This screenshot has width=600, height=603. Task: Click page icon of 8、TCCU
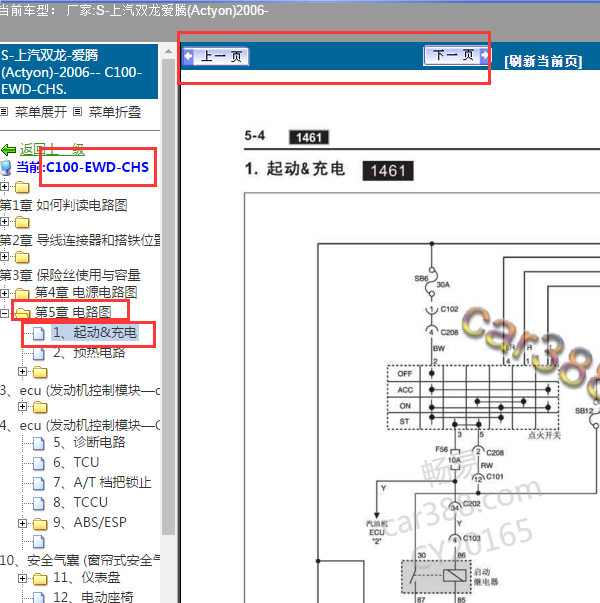pos(38,503)
